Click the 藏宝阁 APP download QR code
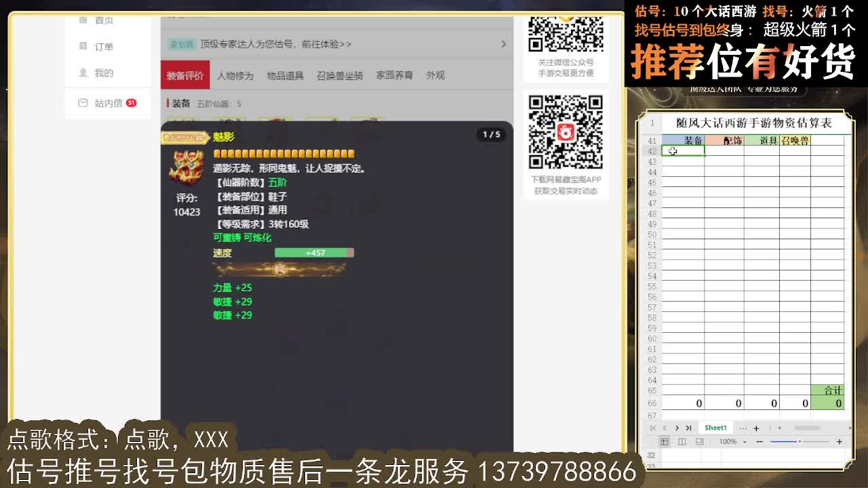This screenshot has width=868, height=488. pos(566,131)
